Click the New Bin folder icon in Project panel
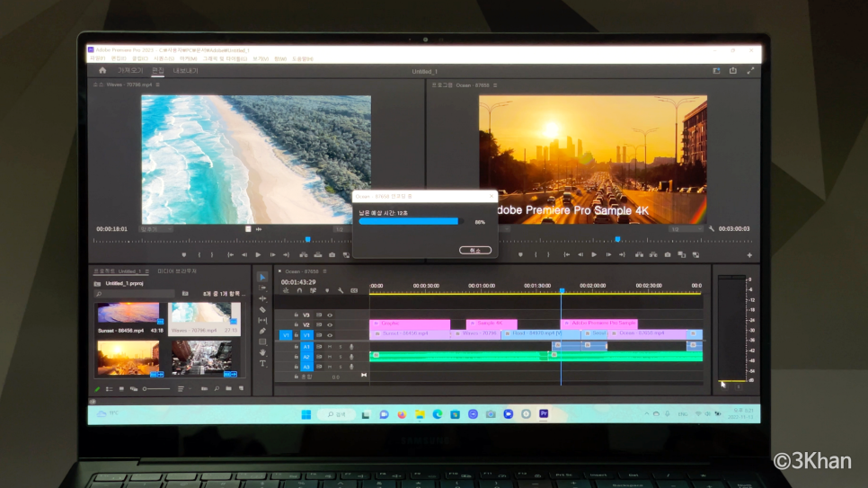 point(228,389)
